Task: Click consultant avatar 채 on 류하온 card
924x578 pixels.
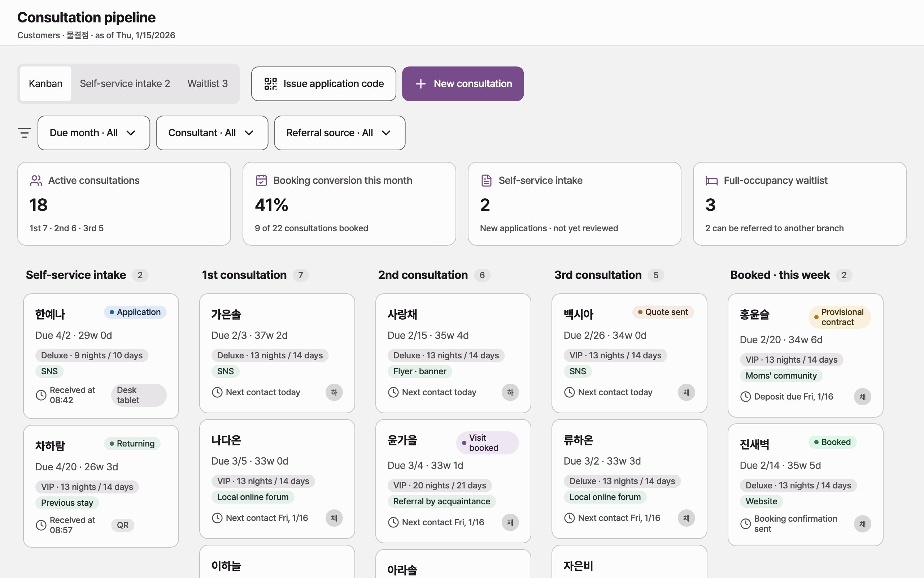Action: [686, 518]
